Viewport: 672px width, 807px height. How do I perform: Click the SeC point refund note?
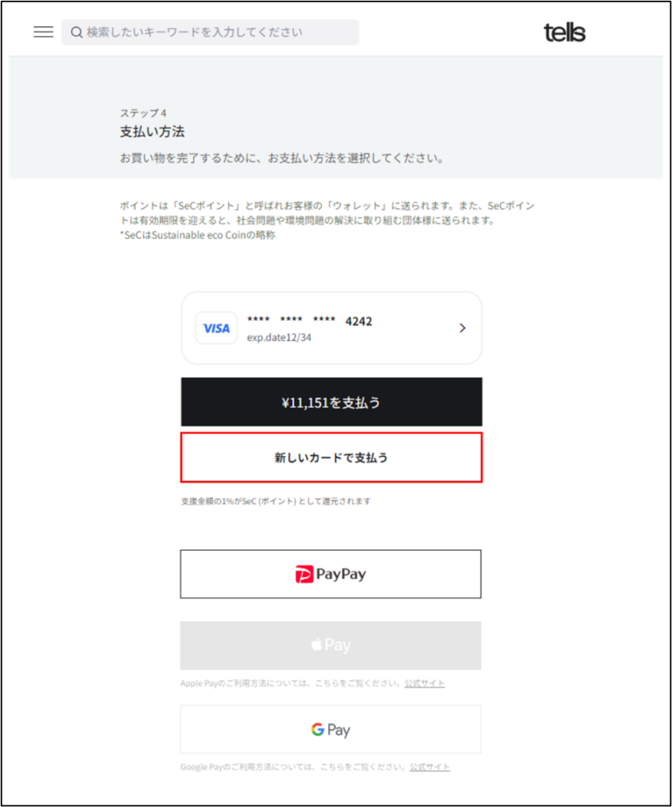[276, 501]
